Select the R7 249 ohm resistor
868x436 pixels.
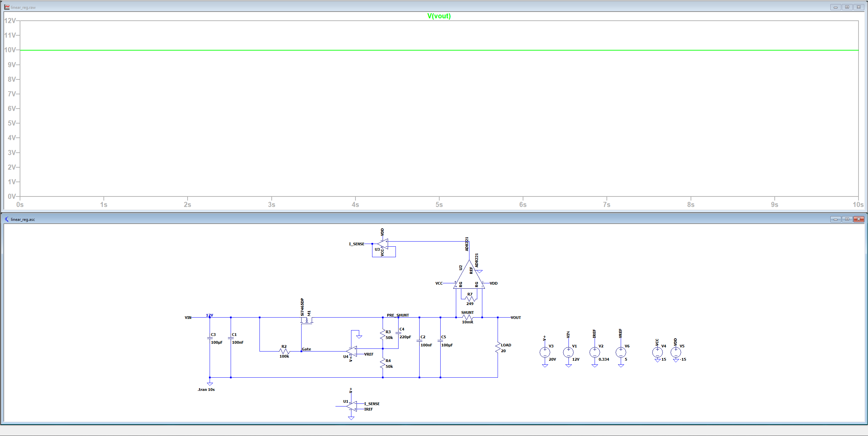point(470,299)
